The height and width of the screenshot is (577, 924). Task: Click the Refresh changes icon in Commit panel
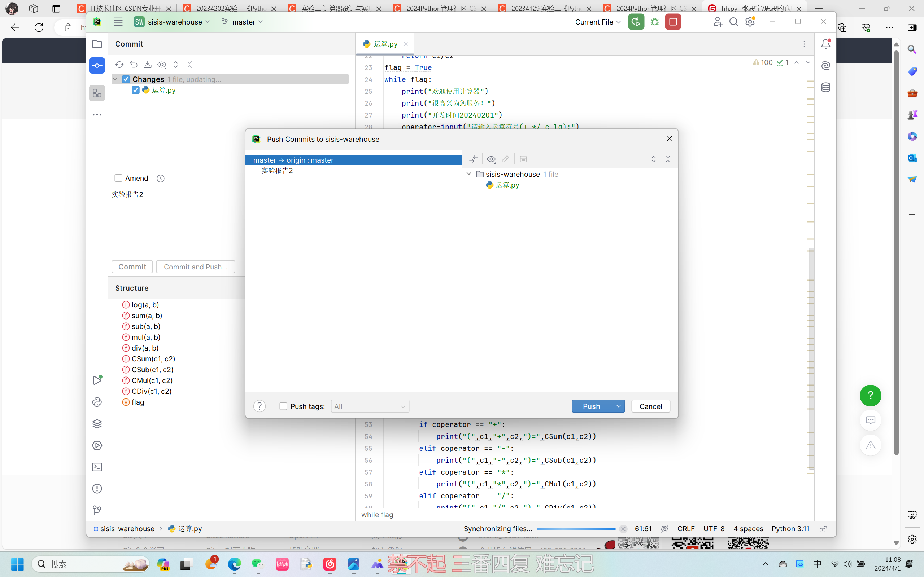click(x=119, y=65)
